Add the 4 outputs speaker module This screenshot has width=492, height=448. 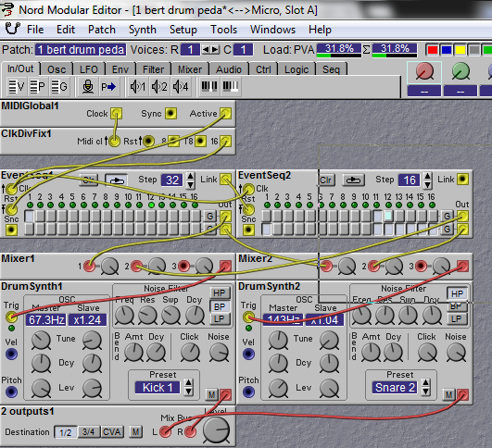pyautogui.click(x=181, y=86)
